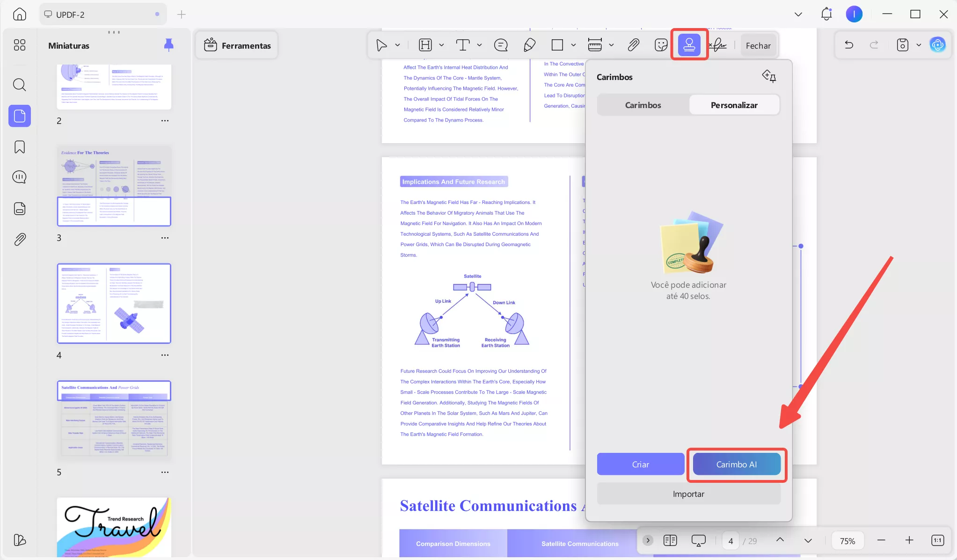Select the Stamp tool in toolbar
The image size is (957, 560).
[689, 45]
